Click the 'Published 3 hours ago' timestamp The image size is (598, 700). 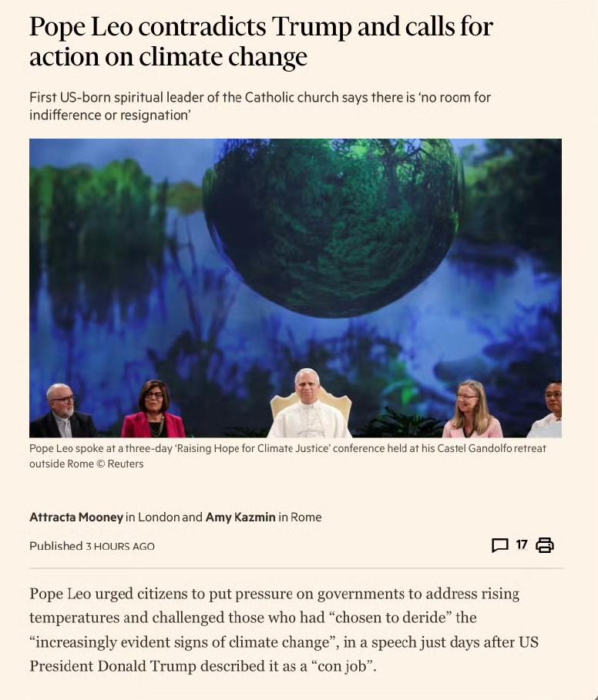click(x=92, y=546)
